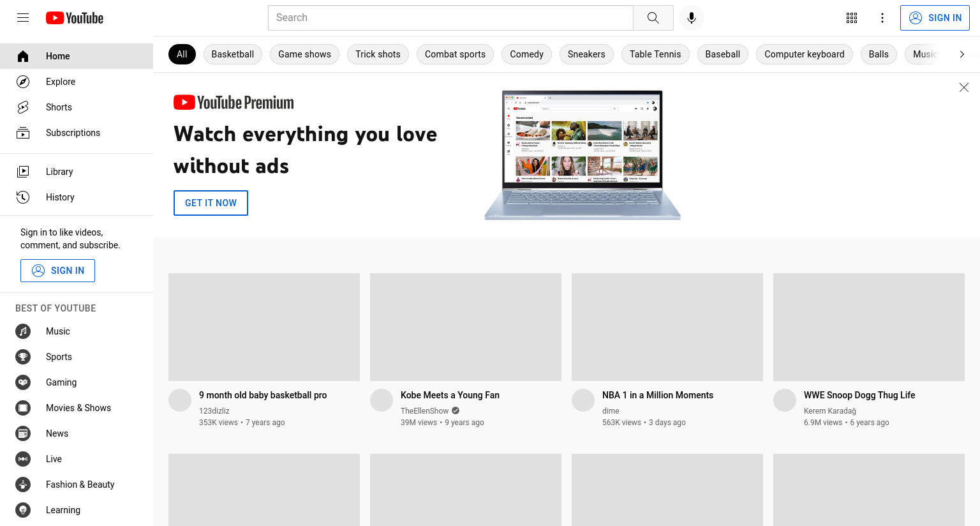The width and height of the screenshot is (980, 526).
Task: Start voice search with microphone
Action: (x=692, y=18)
